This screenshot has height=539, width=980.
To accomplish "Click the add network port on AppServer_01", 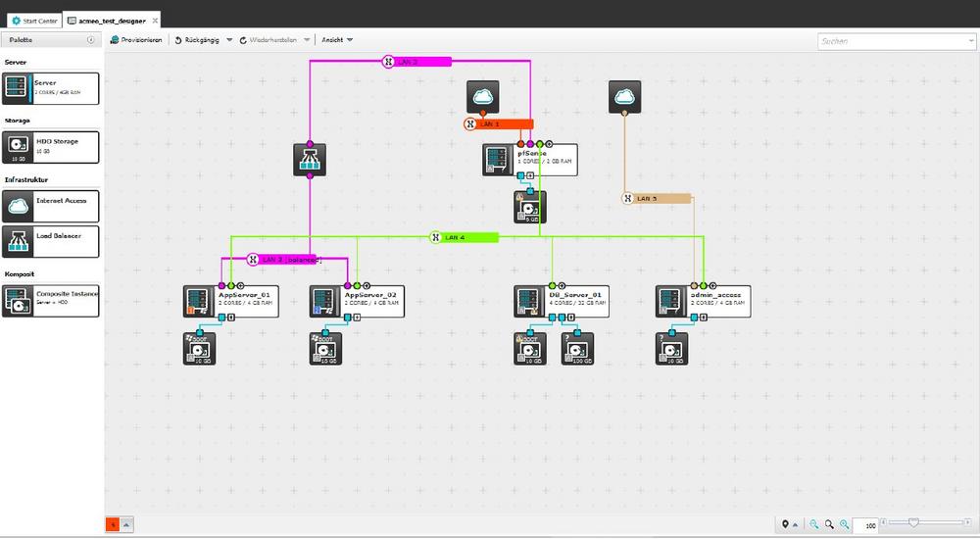I will (241, 286).
